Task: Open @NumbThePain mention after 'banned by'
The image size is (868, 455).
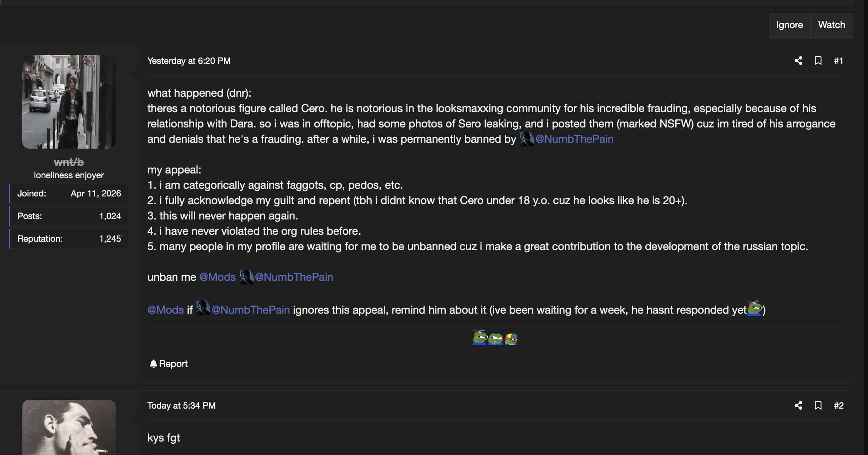Action: click(574, 139)
